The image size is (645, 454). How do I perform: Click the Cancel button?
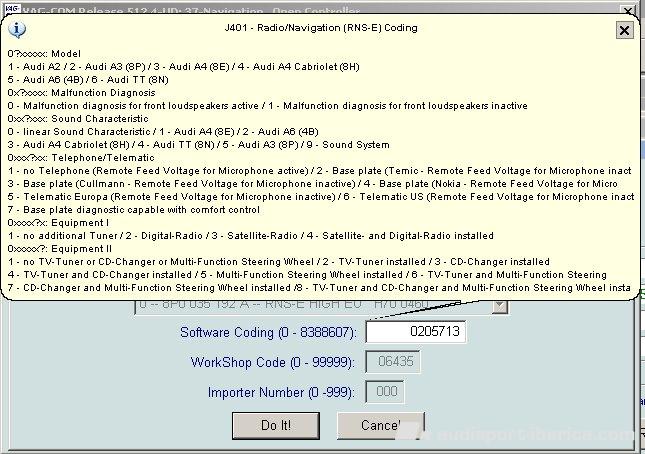[381, 425]
